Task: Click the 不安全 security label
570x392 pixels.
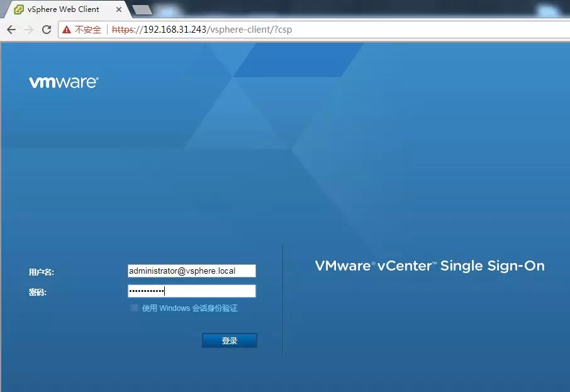Action: pyautogui.click(x=87, y=30)
